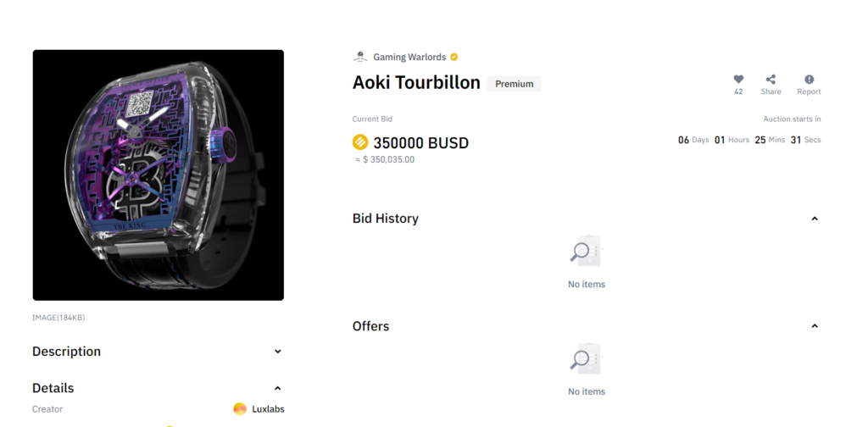Click the magnifier icon under Offers
The height and width of the screenshot is (427, 868).
[x=587, y=358]
